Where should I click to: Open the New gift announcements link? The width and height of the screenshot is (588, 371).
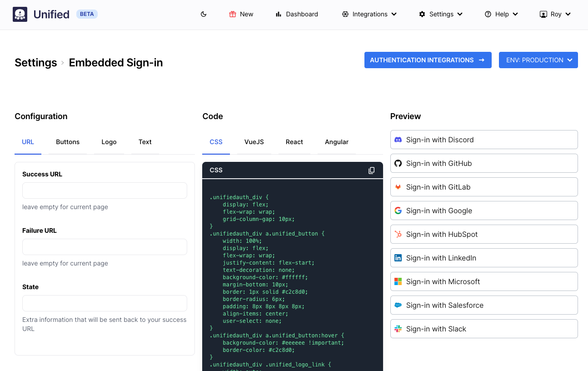[x=241, y=14]
